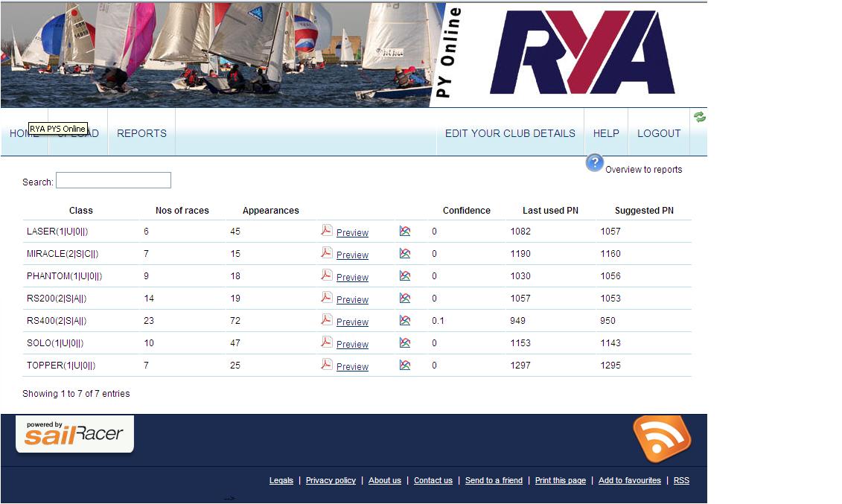This screenshot has width=842, height=504.
Task: Select the LASER(1|U|0||) class cell
Action: [x=57, y=232]
